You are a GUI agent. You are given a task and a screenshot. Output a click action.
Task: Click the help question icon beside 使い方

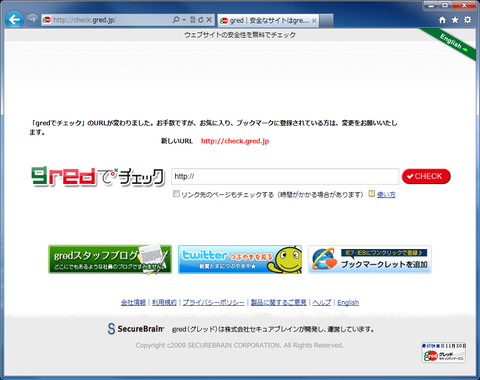[371, 194]
